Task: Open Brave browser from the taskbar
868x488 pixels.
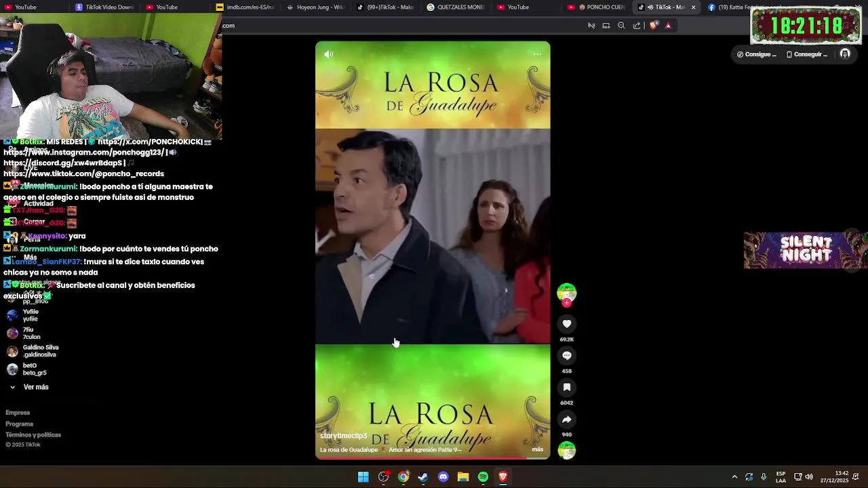Action: 503,477
